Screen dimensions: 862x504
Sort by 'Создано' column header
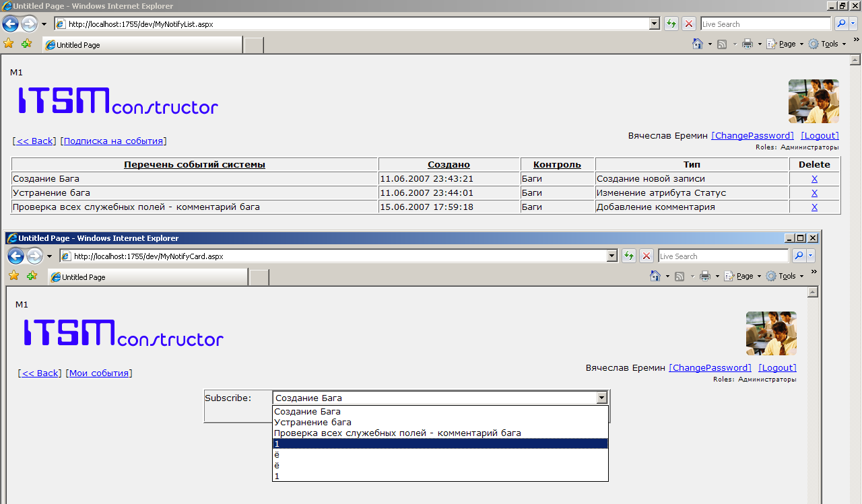449,164
